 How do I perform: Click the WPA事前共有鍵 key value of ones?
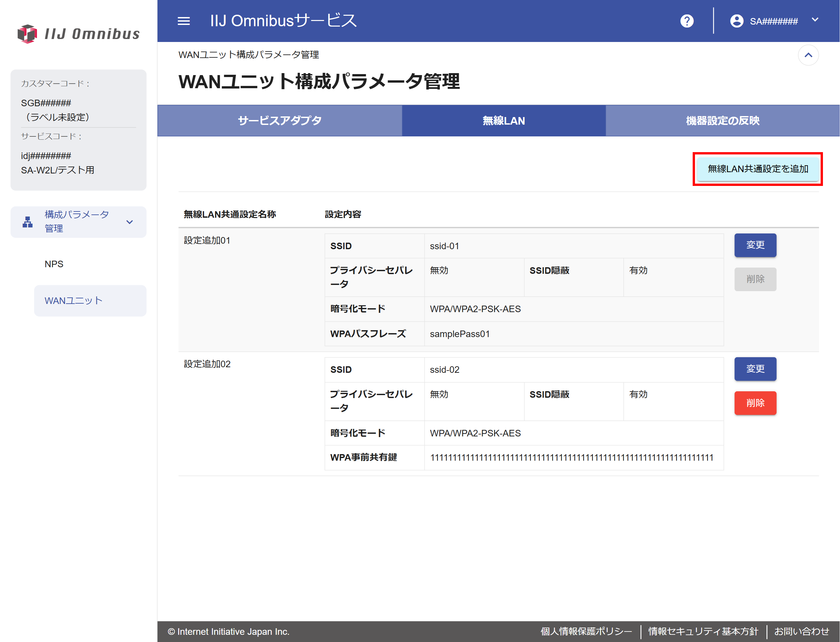(x=572, y=457)
